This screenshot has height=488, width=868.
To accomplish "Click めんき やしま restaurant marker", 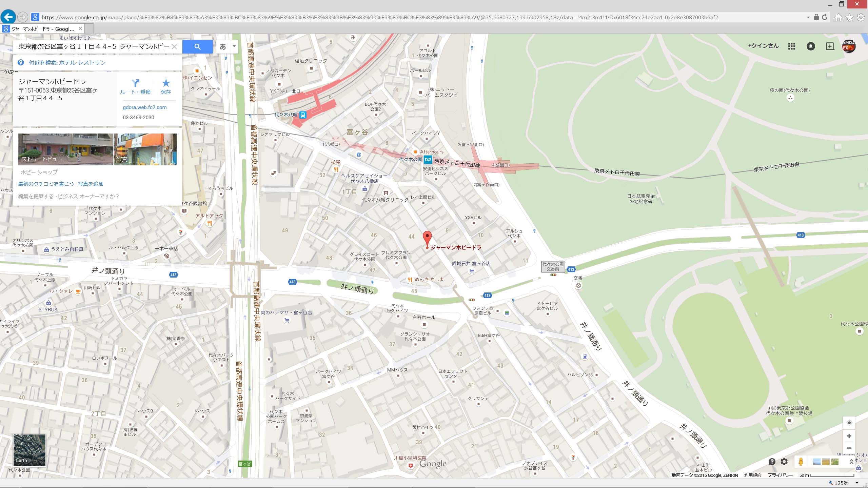I will [410, 280].
